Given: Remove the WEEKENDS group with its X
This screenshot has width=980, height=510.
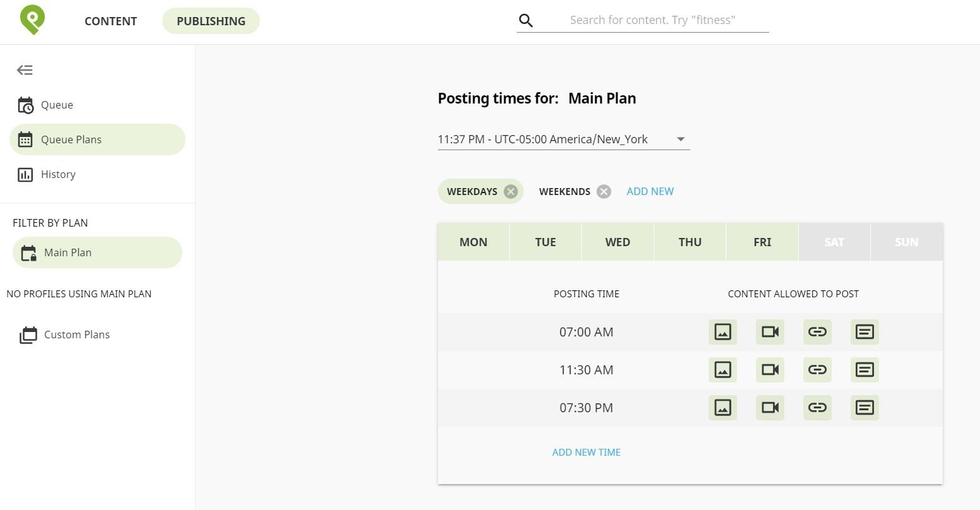Looking at the screenshot, I should [x=603, y=191].
